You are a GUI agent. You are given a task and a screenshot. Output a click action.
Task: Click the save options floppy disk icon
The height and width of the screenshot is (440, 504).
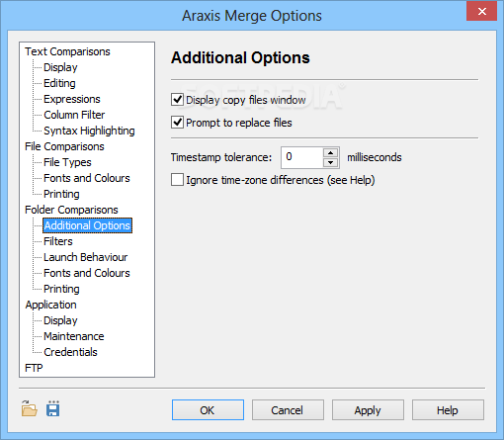53,408
